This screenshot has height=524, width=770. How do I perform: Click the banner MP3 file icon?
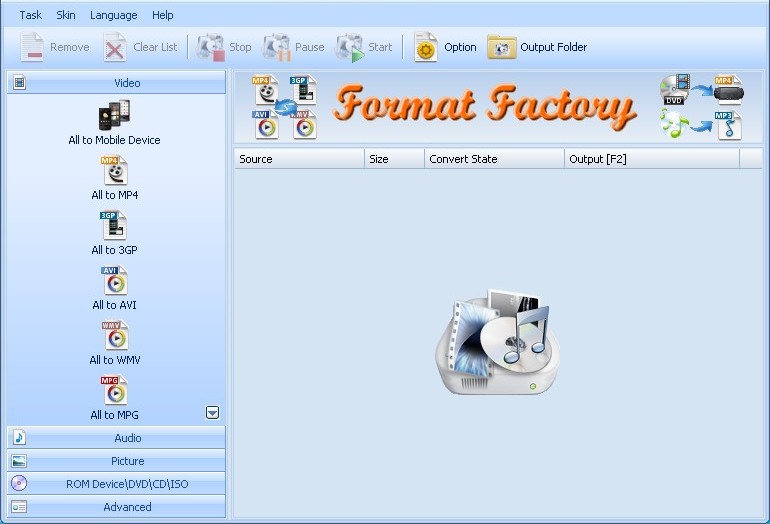729,126
